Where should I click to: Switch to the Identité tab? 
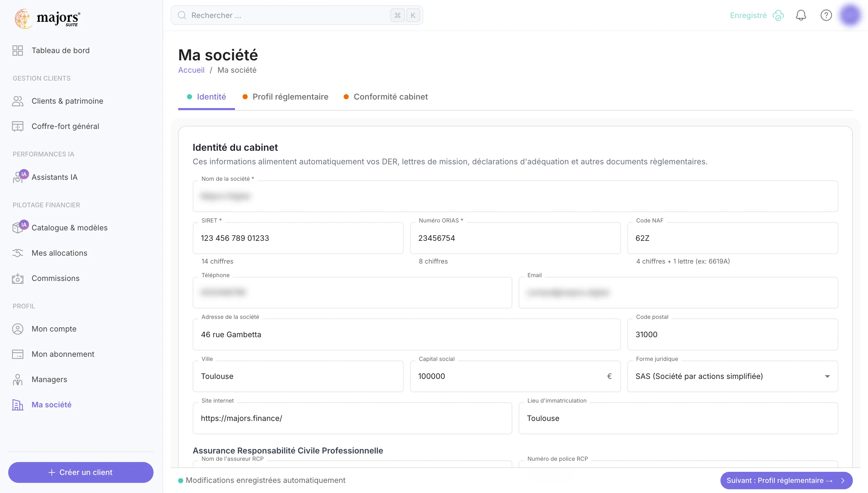pyautogui.click(x=207, y=97)
